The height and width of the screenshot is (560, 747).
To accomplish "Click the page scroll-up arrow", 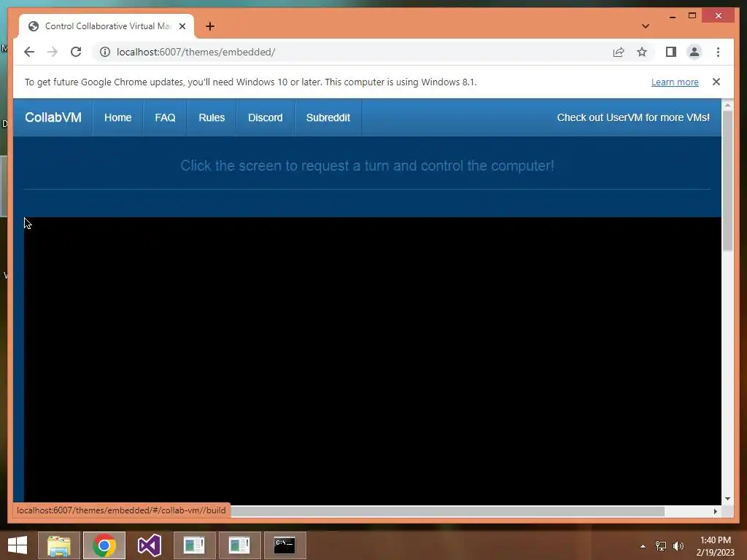I will click(x=727, y=104).
